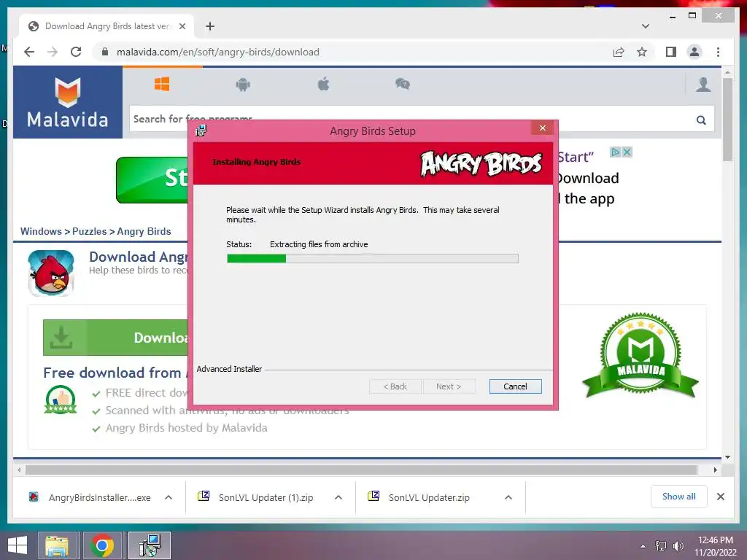Click the installer icon in setup title bar

coord(201,131)
